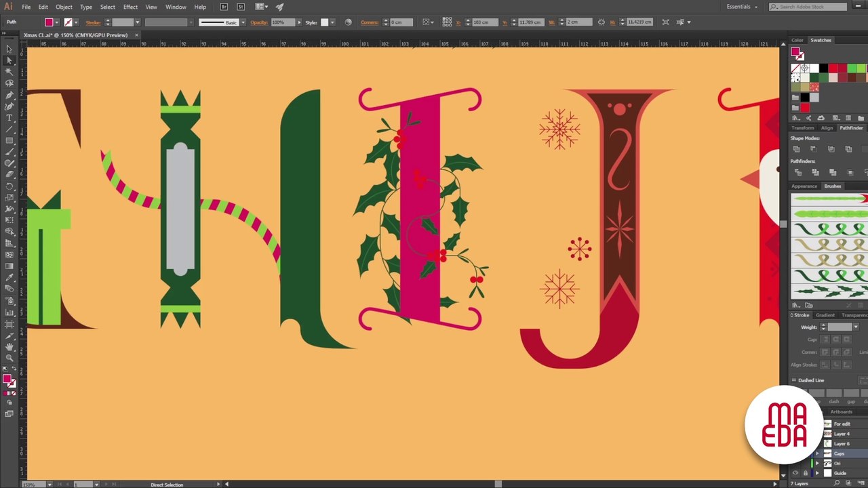Toggle the lock on Guide layer
This screenshot has width=868, height=488.
point(805,473)
